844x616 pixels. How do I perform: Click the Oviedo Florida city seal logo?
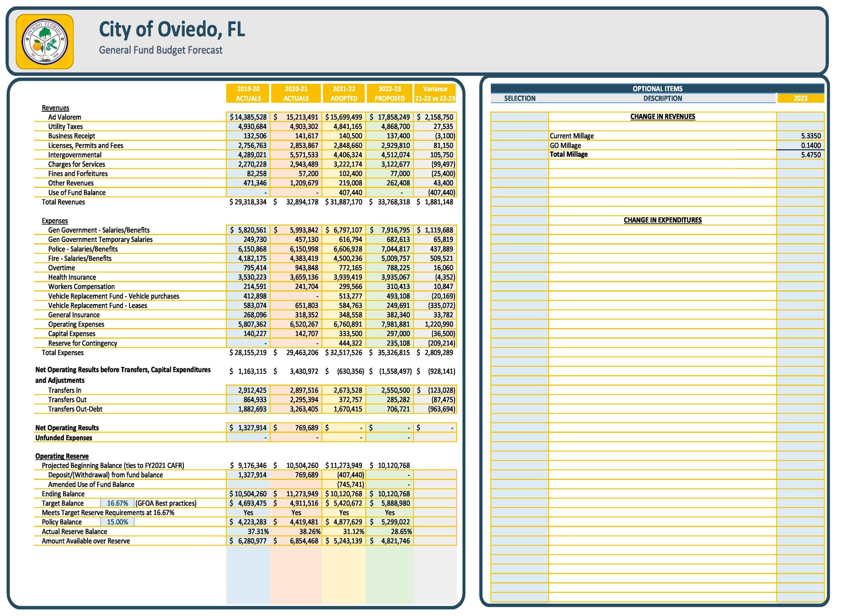[45, 42]
